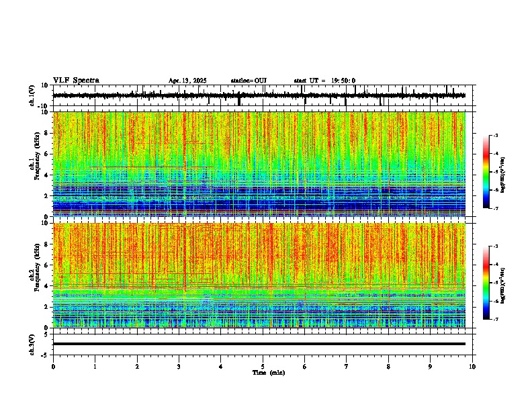Click inside the ch.2 spectrogram panel
532x411 pixels.
coord(259,275)
